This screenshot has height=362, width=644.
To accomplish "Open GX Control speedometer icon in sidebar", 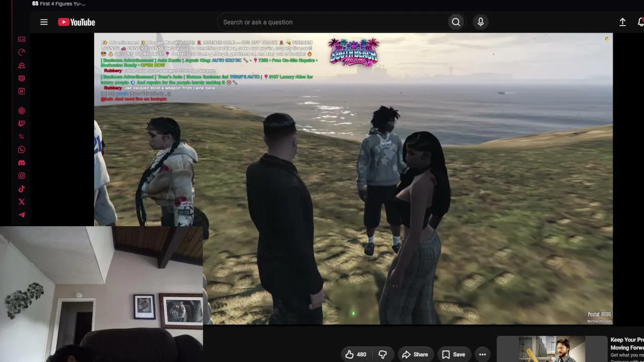I will (x=22, y=52).
